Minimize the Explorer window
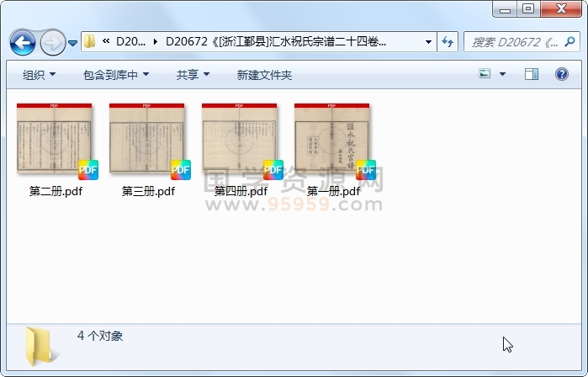 [x=505, y=9]
